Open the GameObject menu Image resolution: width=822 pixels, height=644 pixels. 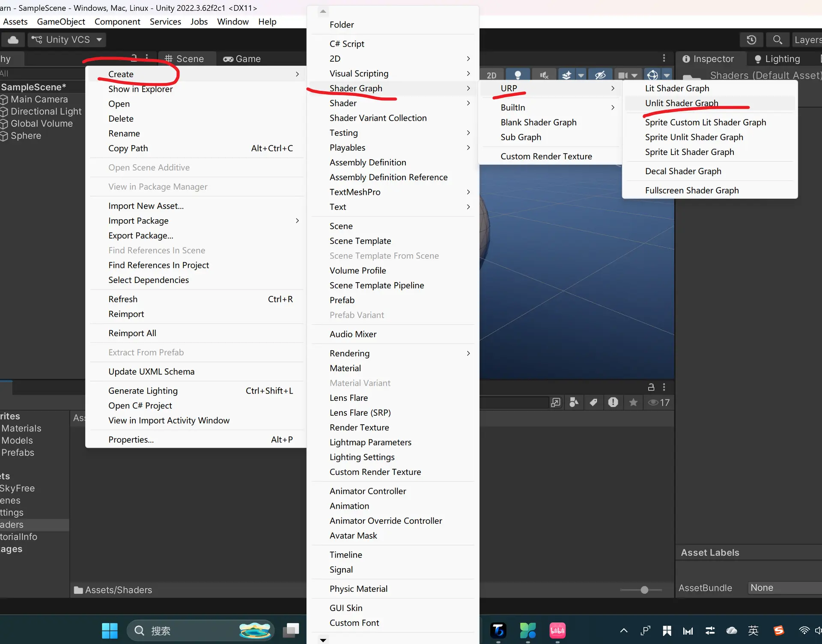pyautogui.click(x=61, y=21)
